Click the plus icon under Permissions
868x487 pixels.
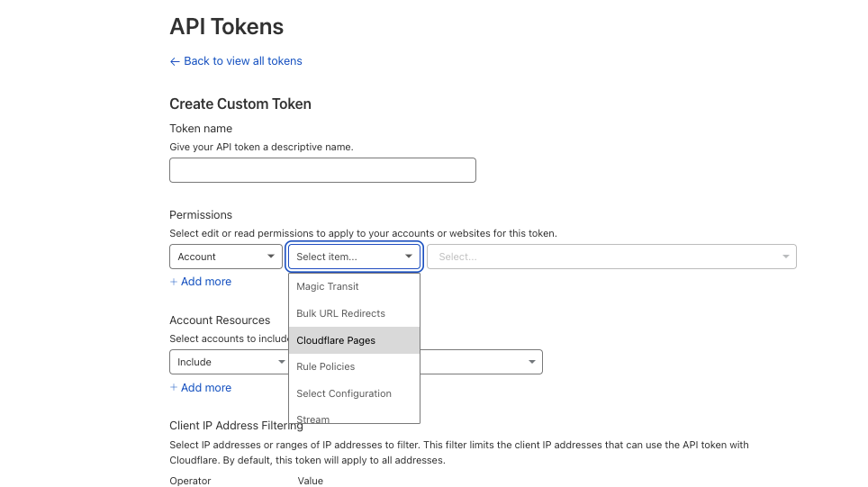pos(174,282)
